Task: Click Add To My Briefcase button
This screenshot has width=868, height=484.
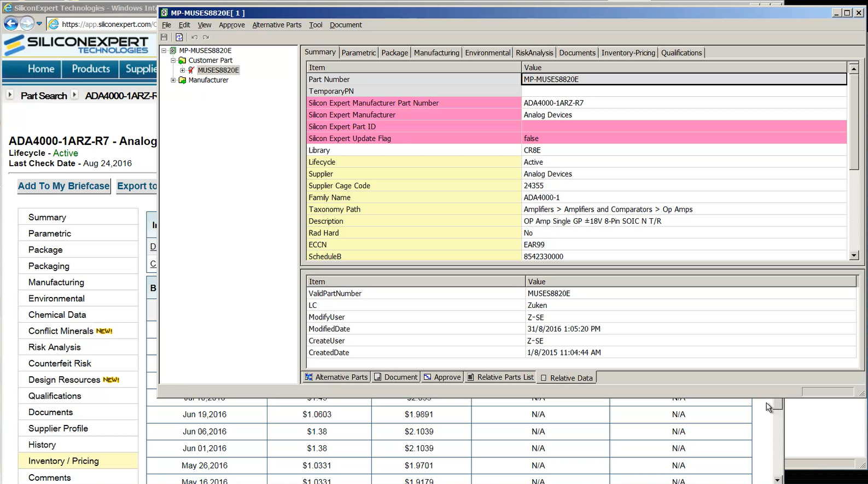Action: pyautogui.click(x=63, y=186)
